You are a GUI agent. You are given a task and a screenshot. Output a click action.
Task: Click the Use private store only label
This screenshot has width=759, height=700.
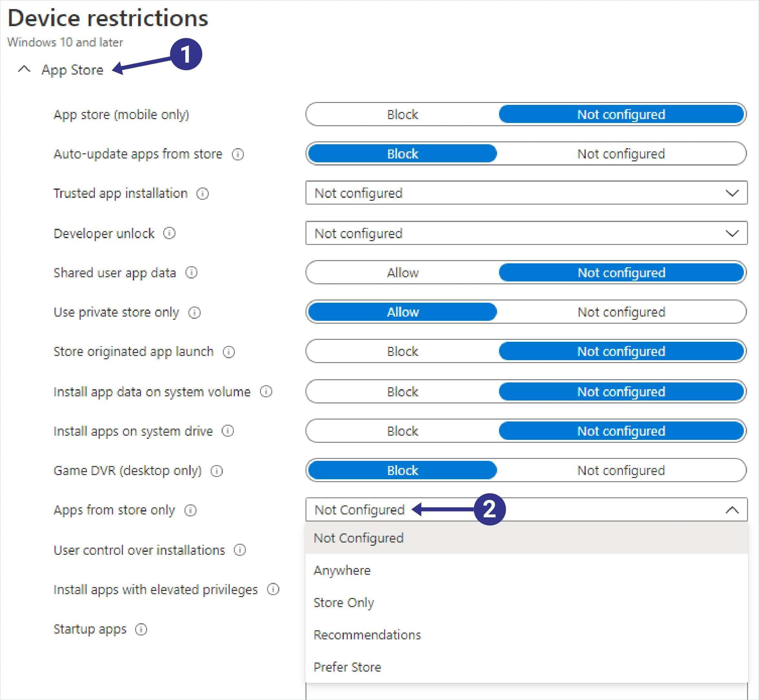click(116, 312)
